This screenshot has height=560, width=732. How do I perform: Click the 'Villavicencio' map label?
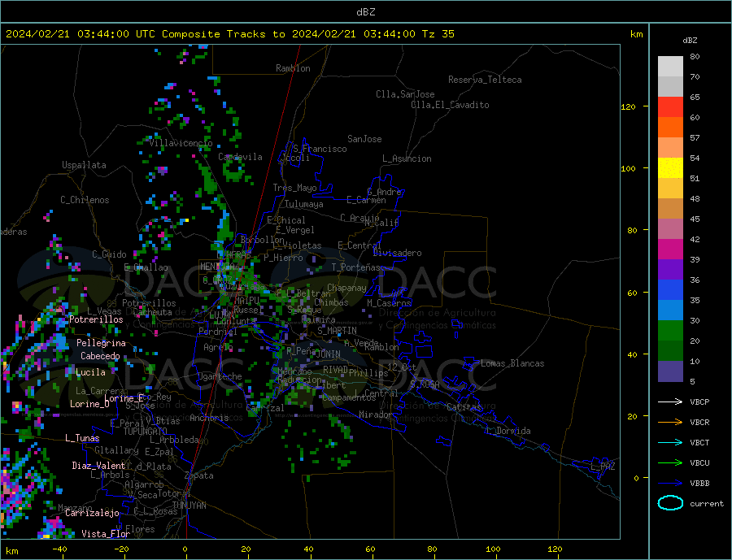(181, 143)
